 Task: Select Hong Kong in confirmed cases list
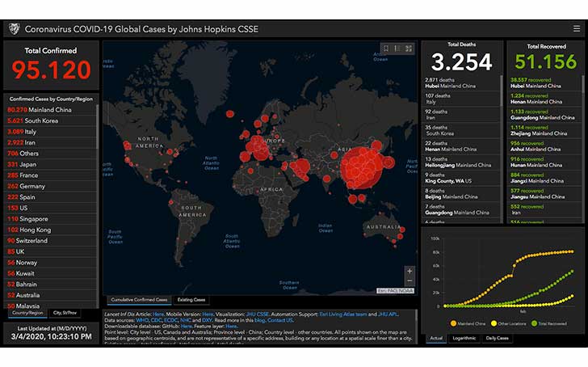click(51, 230)
